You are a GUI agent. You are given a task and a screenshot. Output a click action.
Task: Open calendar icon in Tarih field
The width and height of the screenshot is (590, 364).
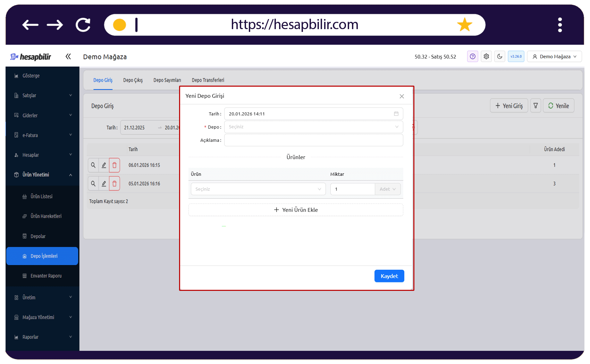pos(396,114)
